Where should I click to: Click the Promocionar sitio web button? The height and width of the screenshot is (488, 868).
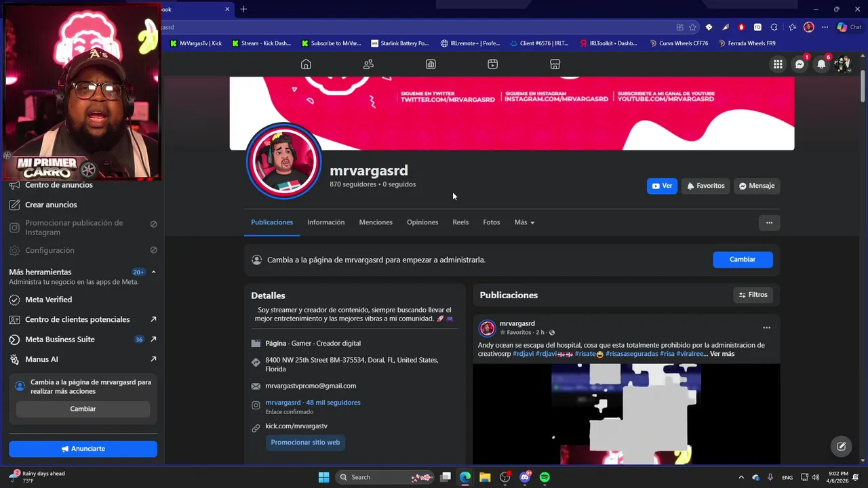[x=305, y=443]
